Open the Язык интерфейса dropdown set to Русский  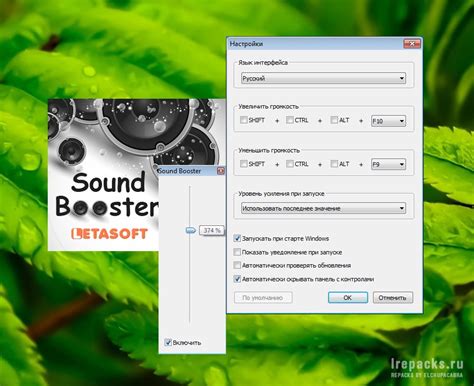323,78
